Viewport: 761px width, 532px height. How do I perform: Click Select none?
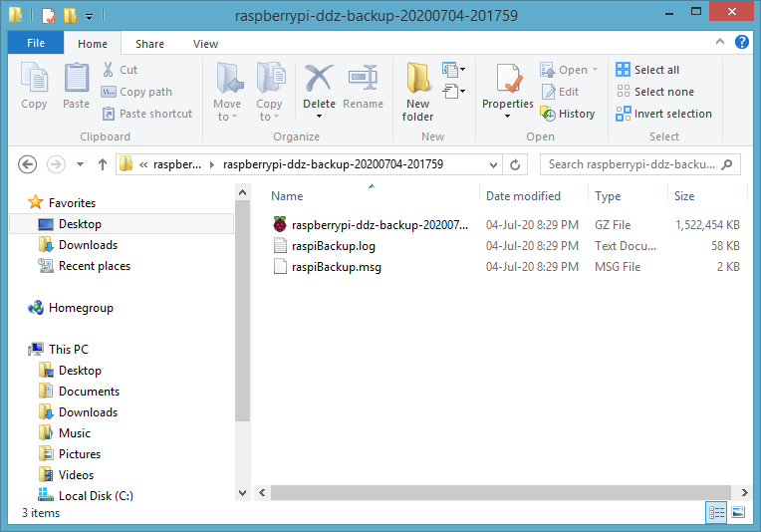(654, 92)
